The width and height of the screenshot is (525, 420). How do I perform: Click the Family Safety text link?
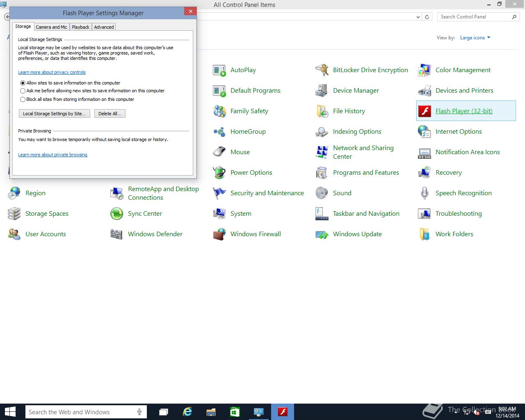pyautogui.click(x=249, y=111)
